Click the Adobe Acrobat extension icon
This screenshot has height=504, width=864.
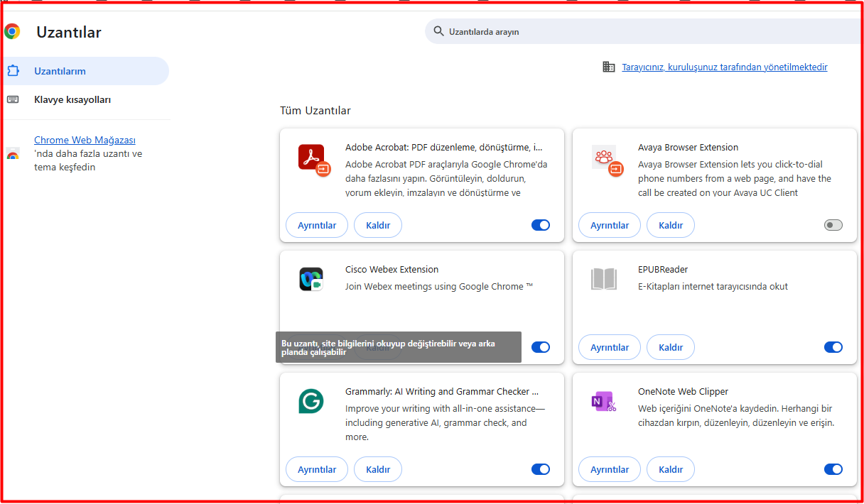click(314, 160)
